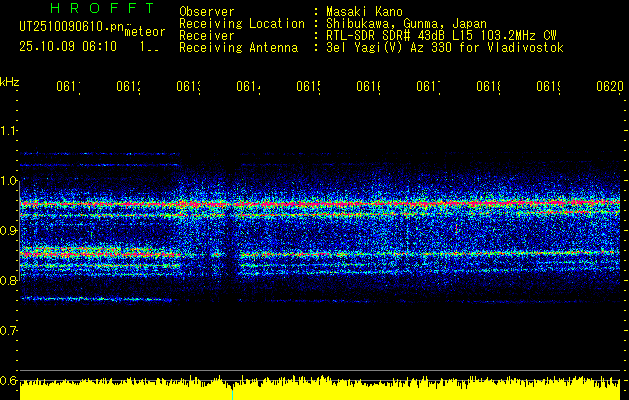Click the 0.8 frequency axis label
The height and width of the screenshot is (400, 629).
click(x=8, y=280)
